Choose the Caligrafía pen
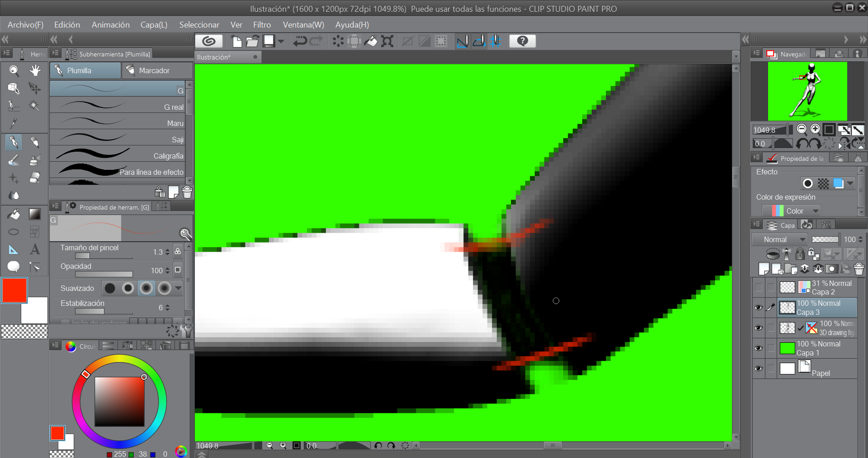Image resolution: width=868 pixels, height=458 pixels. pyautogui.click(x=118, y=154)
